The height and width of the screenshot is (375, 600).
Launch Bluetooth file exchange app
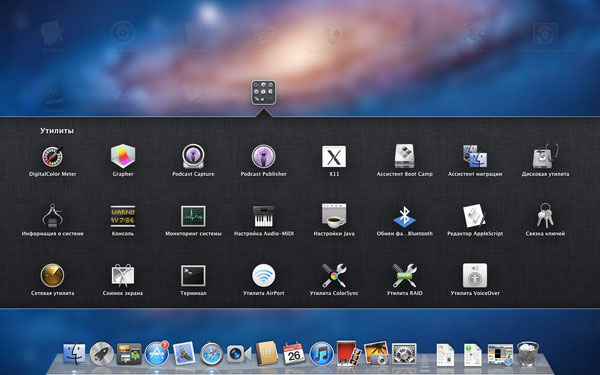pos(404,217)
